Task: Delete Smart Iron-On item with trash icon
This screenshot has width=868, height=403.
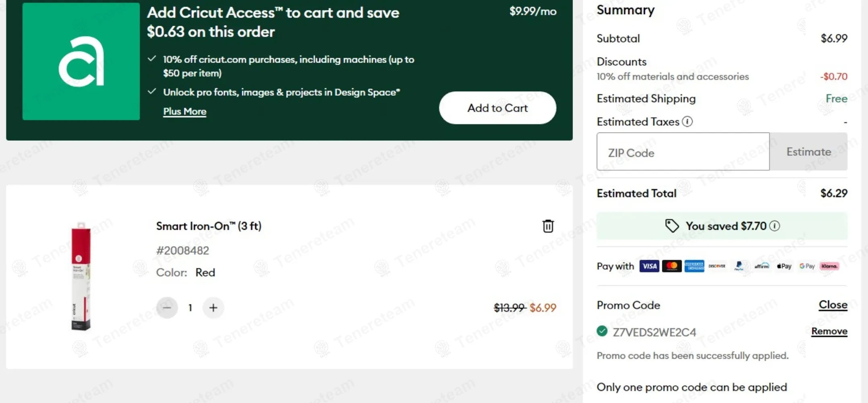Action: tap(548, 226)
